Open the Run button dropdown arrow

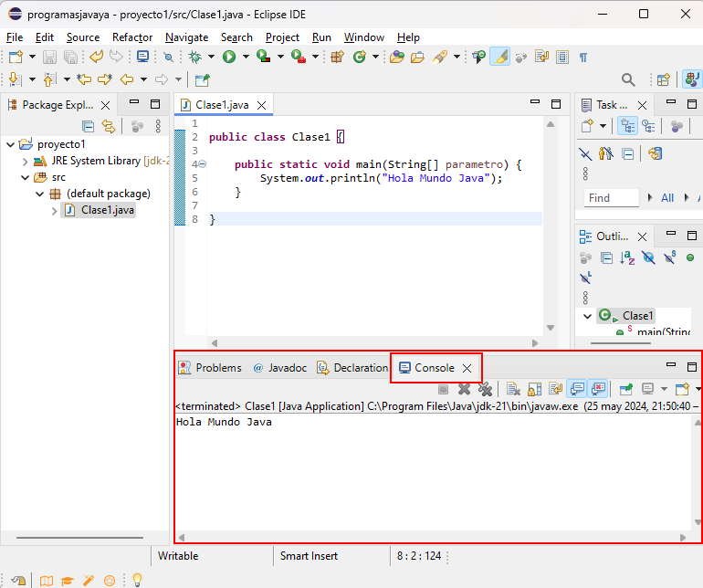click(x=246, y=57)
